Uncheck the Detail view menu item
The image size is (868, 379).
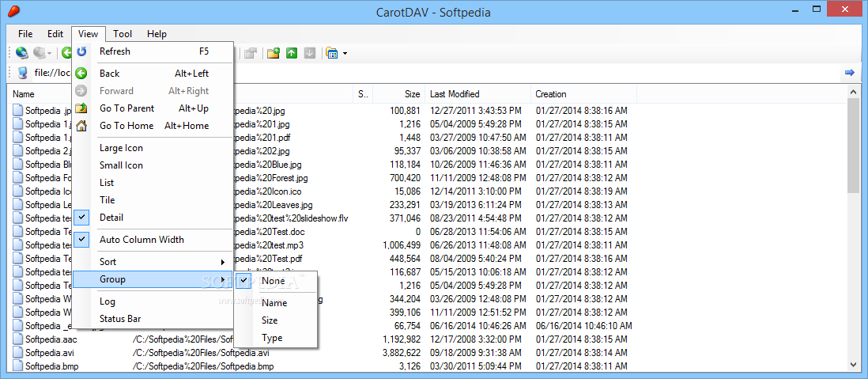[153, 218]
